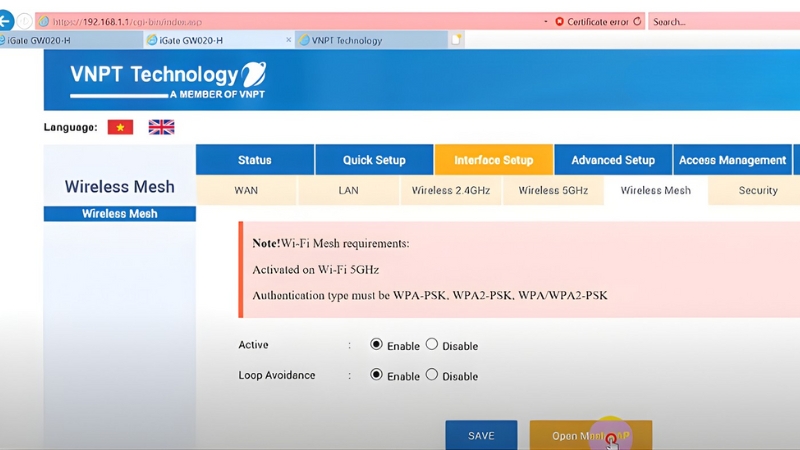Go to the WAN sub-tab

(246, 190)
